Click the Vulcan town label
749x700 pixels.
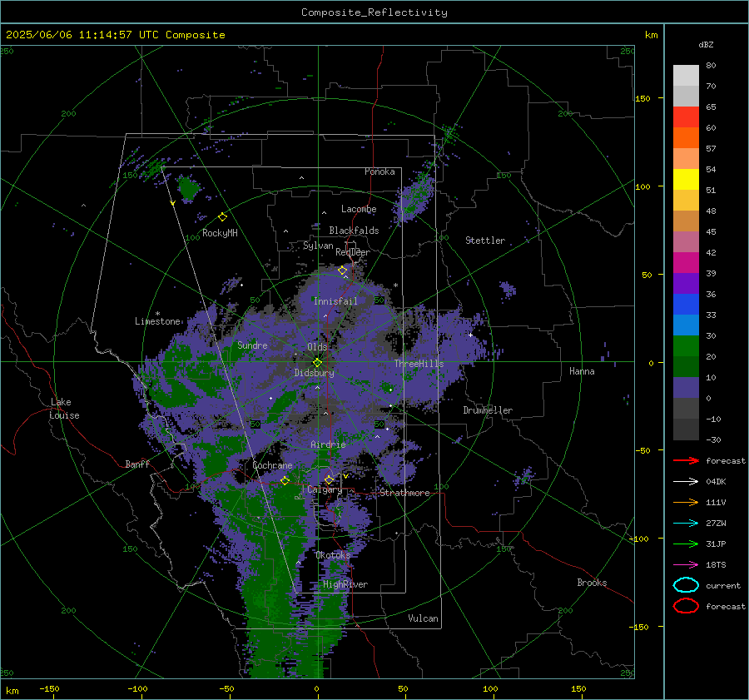click(423, 618)
